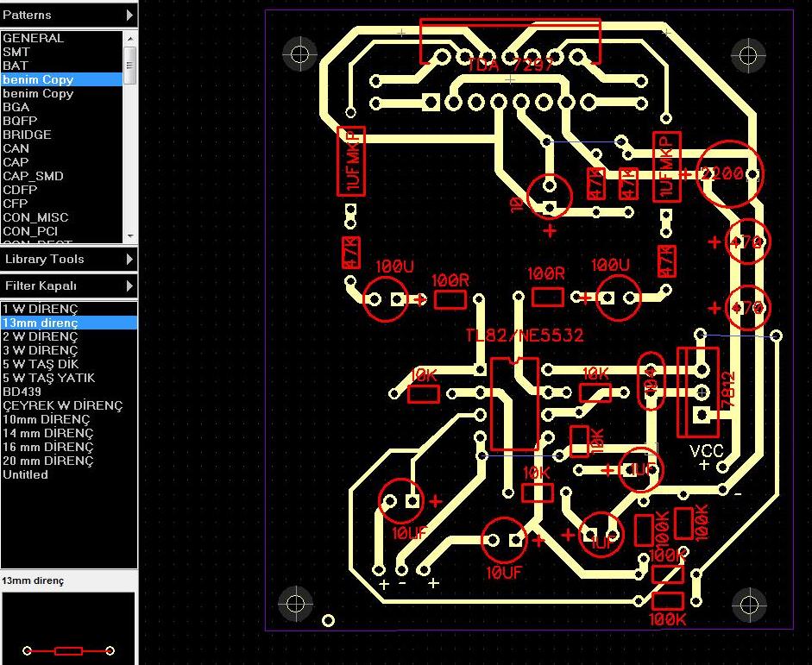Choose the BRIDGE pattern library
The width and height of the screenshot is (812, 665).
[x=27, y=135]
